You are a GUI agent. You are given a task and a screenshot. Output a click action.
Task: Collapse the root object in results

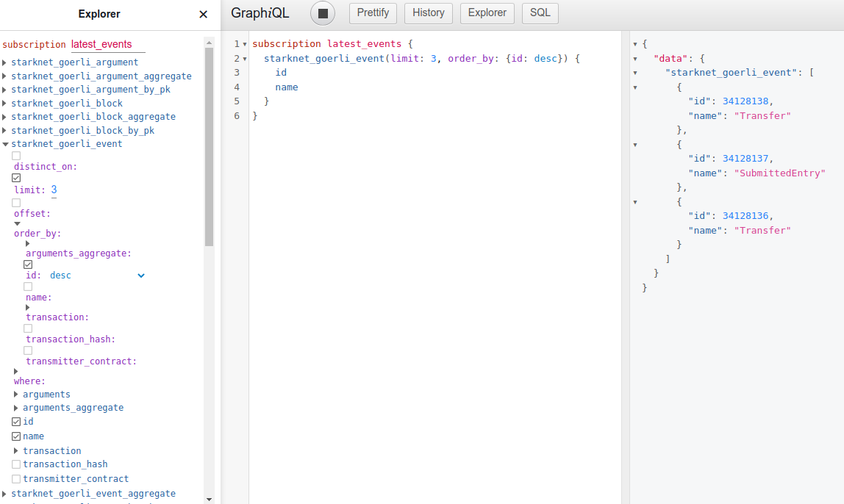(635, 44)
